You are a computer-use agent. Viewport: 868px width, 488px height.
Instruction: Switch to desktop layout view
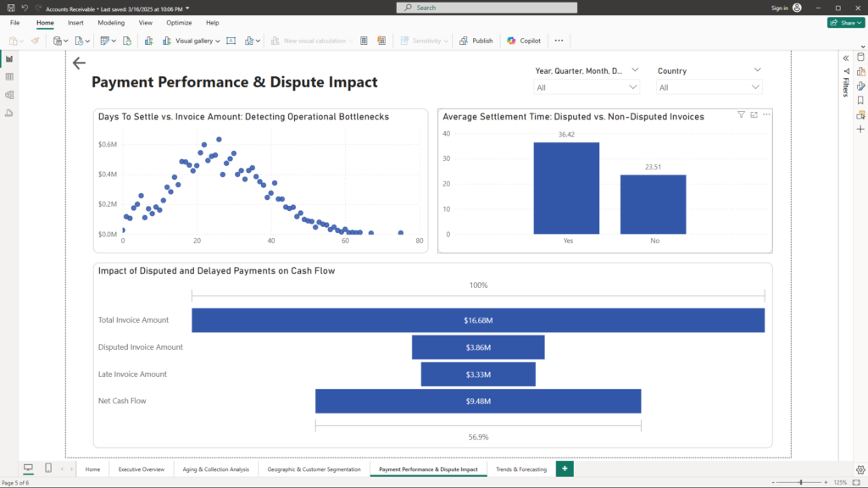coord(28,469)
